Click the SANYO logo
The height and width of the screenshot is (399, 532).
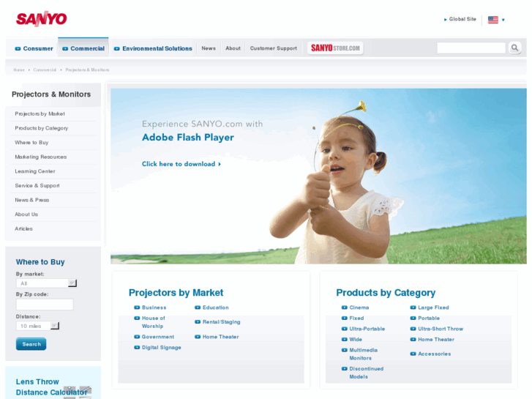pos(42,19)
